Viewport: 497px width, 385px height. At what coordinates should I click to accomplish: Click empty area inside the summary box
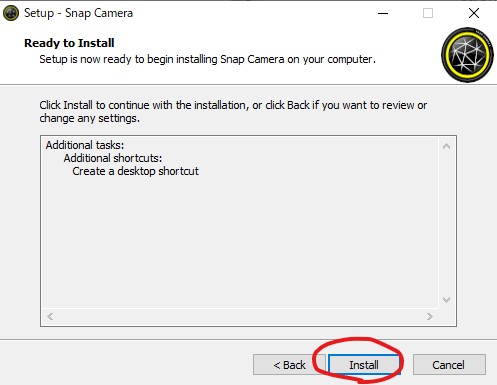pyautogui.click(x=240, y=243)
